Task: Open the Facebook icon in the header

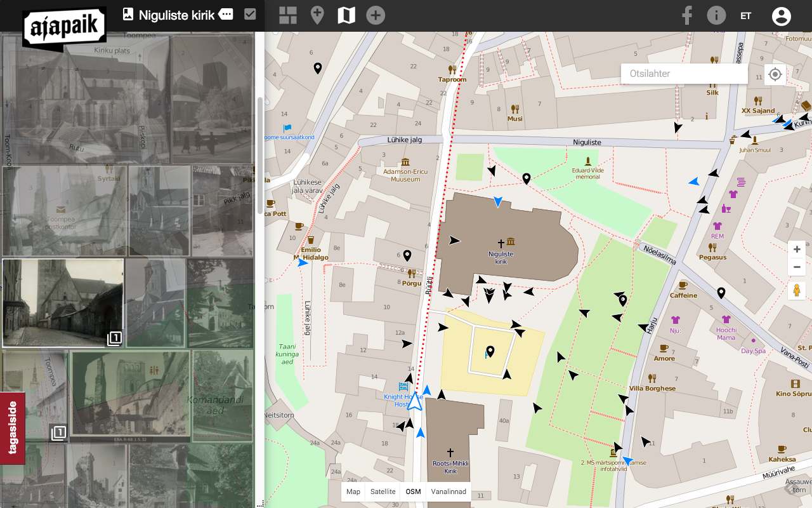Action: [x=687, y=15]
